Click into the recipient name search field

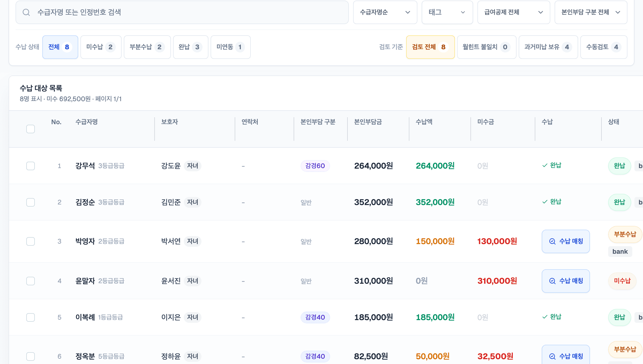182,12
